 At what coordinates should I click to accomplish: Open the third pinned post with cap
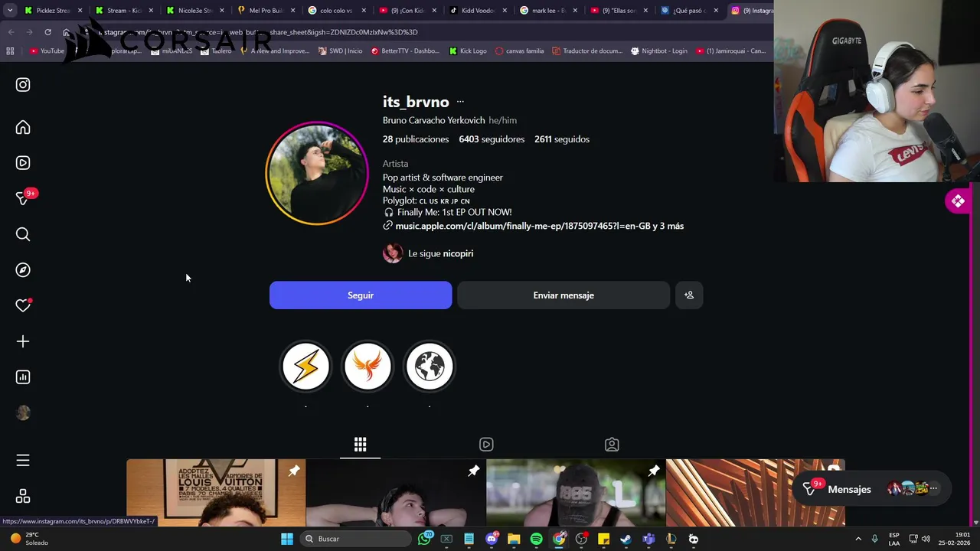(x=576, y=493)
